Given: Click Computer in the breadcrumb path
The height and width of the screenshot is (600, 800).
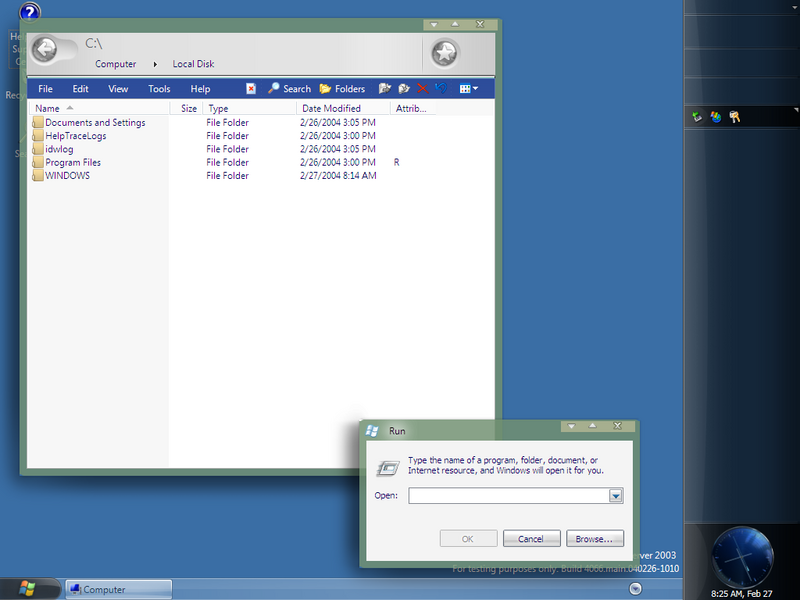Looking at the screenshot, I should (116, 64).
